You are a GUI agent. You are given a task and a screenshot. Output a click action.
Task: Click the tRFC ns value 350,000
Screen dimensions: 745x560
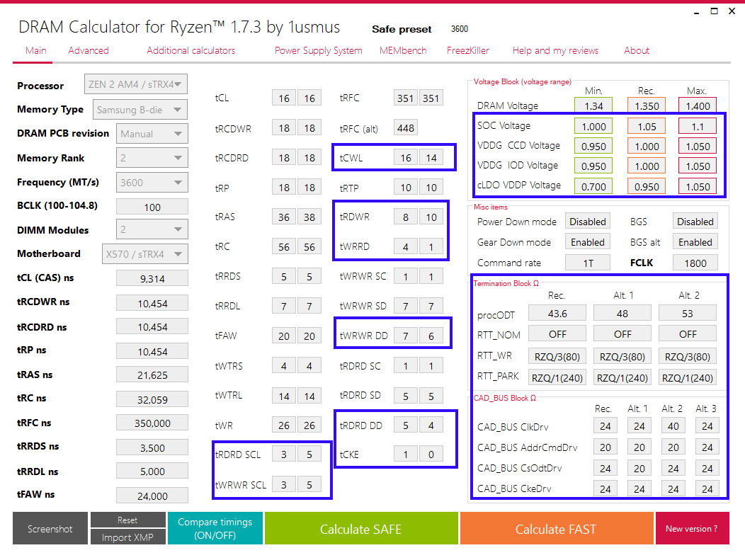[152, 423]
